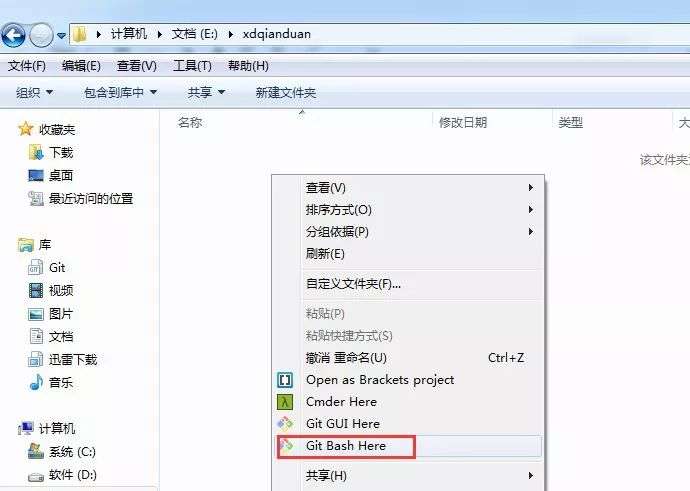The height and width of the screenshot is (491, 690).
Task: Expand the 组织 dropdown menu
Action: [34, 92]
